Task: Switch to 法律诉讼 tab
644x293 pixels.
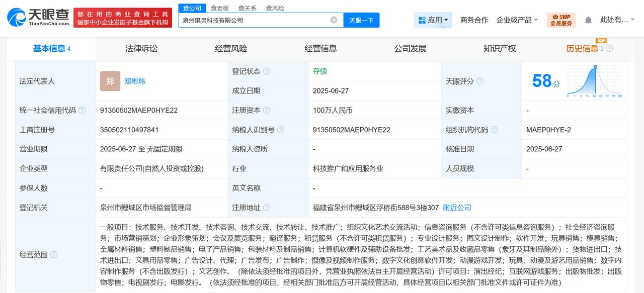Action: coord(141,49)
